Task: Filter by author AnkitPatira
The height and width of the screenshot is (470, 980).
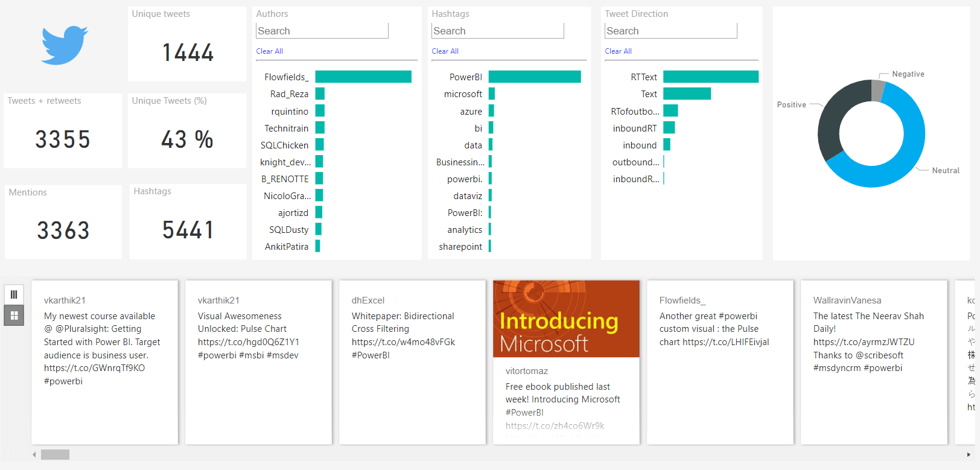Action: [287, 247]
